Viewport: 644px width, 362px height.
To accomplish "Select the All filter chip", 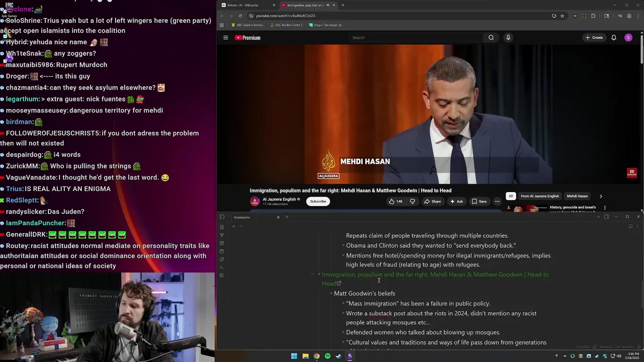I will pyautogui.click(x=511, y=196).
